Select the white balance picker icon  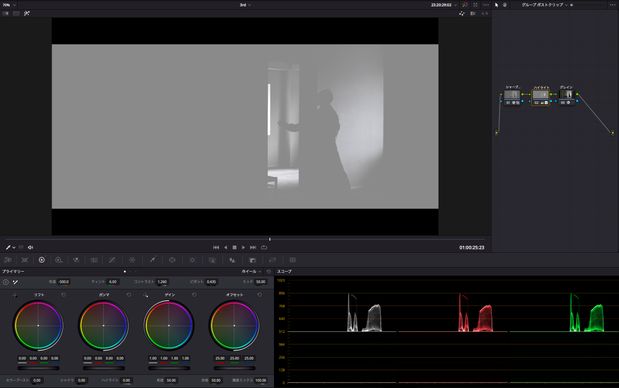(15, 282)
